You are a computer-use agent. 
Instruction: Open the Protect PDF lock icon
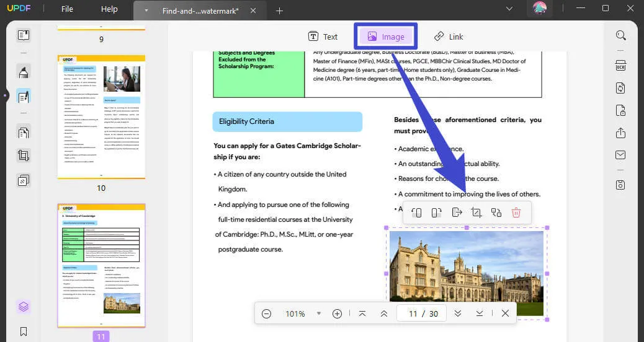(620, 110)
